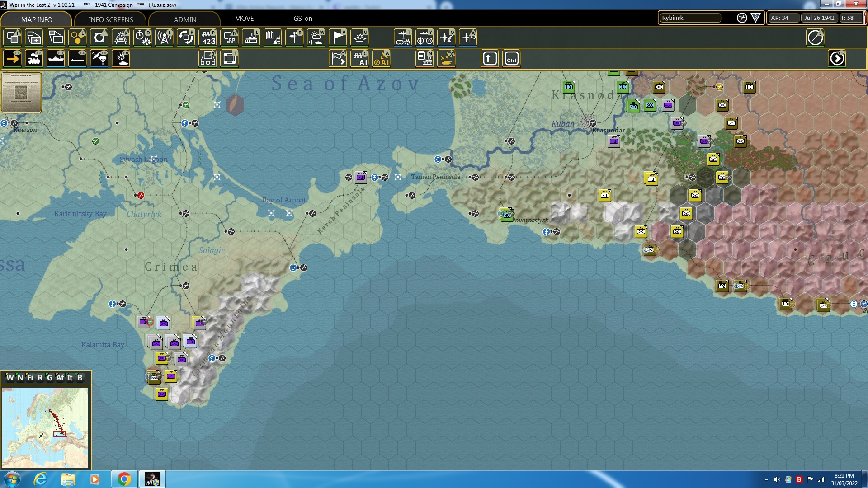Show the 123 victory points icon (P)
868x488 pixels.
point(208,38)
